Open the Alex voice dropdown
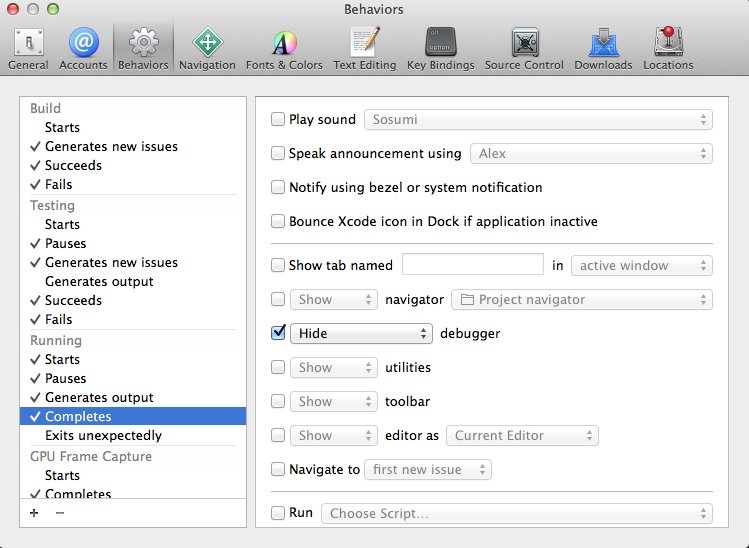Viewport: 749px width, 548px height. 591,153
